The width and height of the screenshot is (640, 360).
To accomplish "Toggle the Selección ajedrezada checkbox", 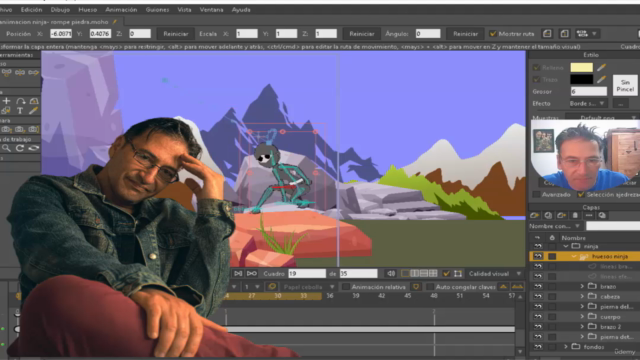I will (581, 195).
